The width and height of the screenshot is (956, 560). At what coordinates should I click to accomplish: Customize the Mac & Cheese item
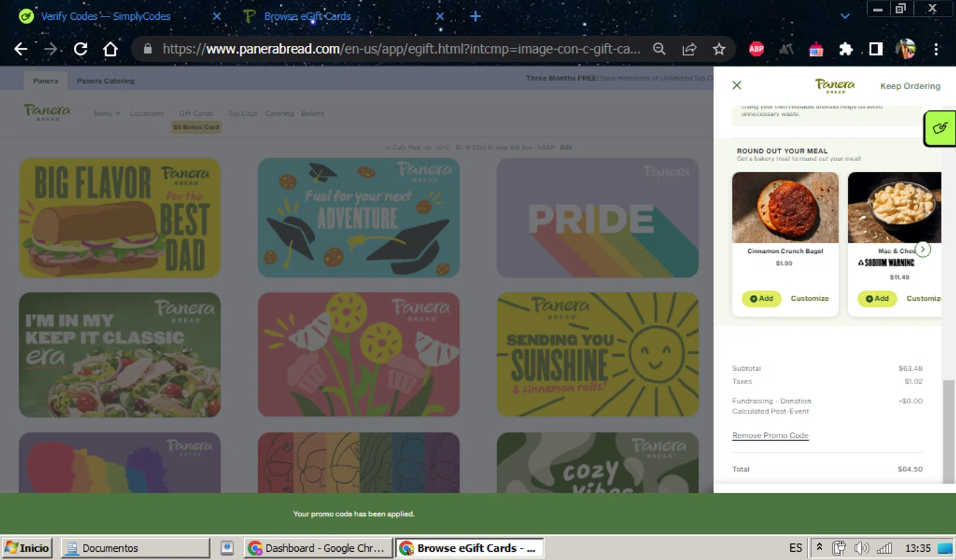[923, 298]
